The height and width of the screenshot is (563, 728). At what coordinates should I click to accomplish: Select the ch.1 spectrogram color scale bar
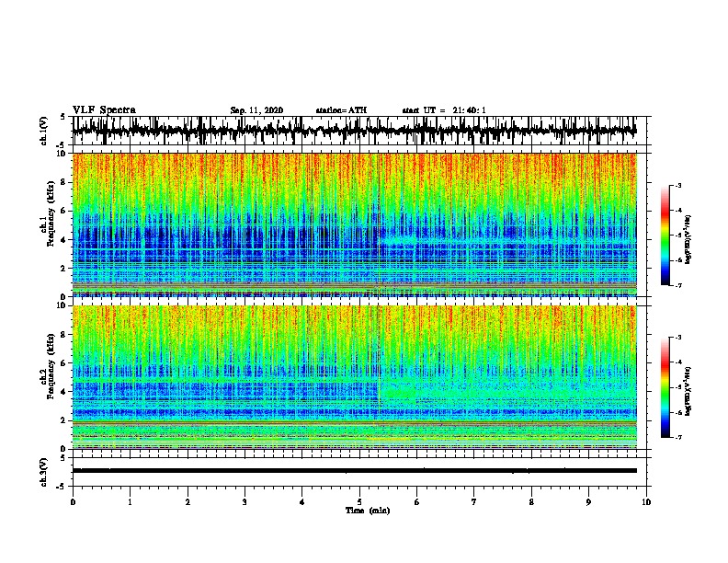pos(665,236)
